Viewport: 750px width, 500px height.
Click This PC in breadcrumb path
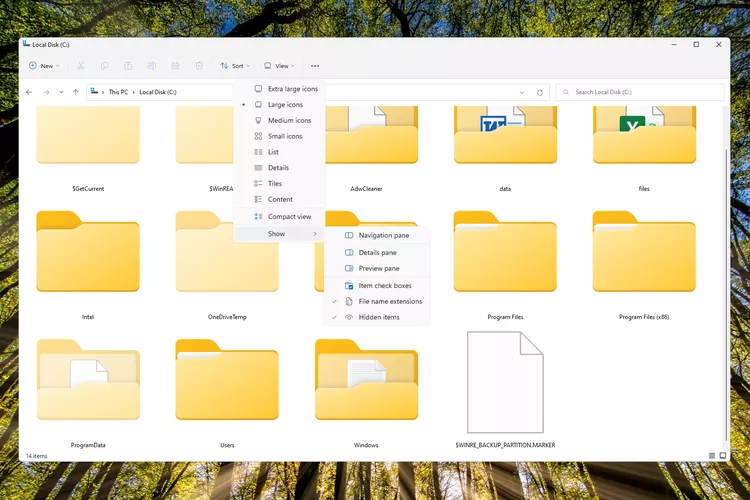pos(118,92)
